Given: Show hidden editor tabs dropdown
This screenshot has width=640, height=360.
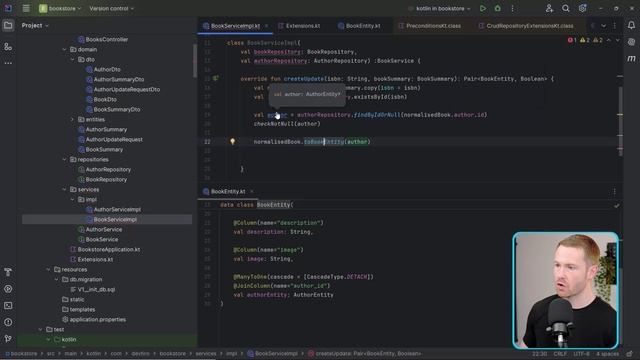Looking at the screenshot, I should 603,26.
